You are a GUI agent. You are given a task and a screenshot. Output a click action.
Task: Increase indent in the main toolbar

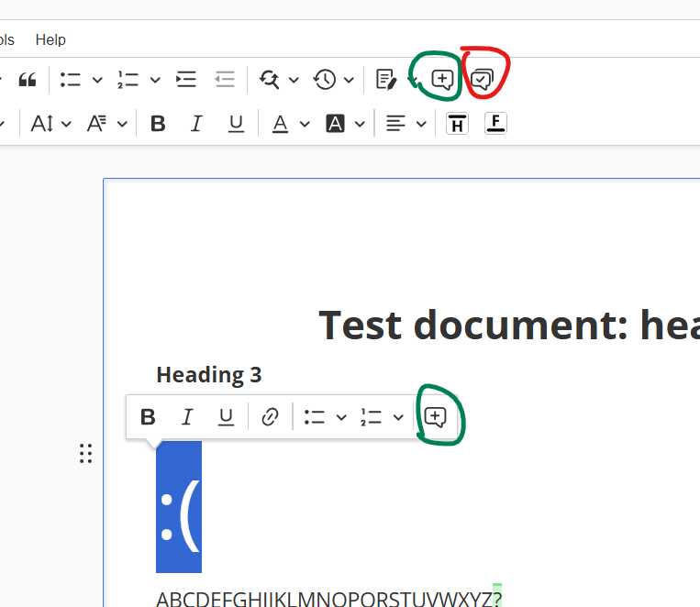click(x=186, y=80)
